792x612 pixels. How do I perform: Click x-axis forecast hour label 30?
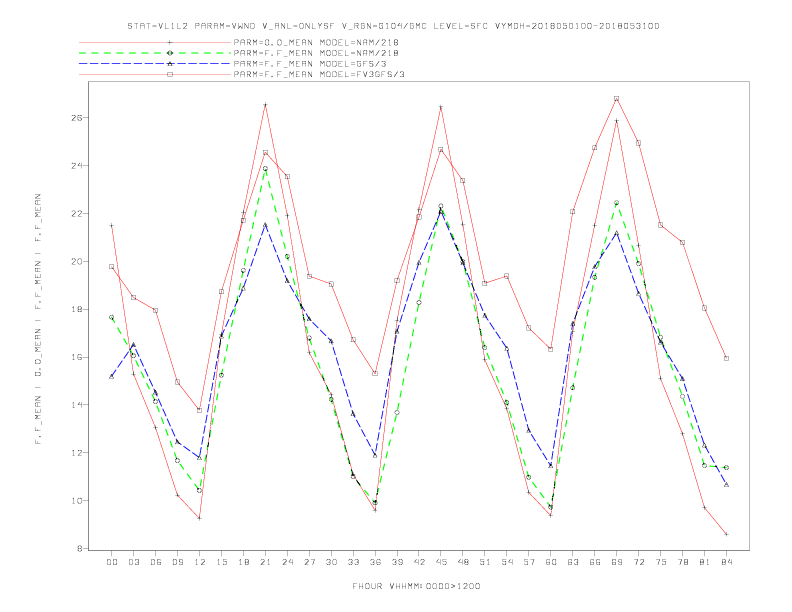coord(331,562)
